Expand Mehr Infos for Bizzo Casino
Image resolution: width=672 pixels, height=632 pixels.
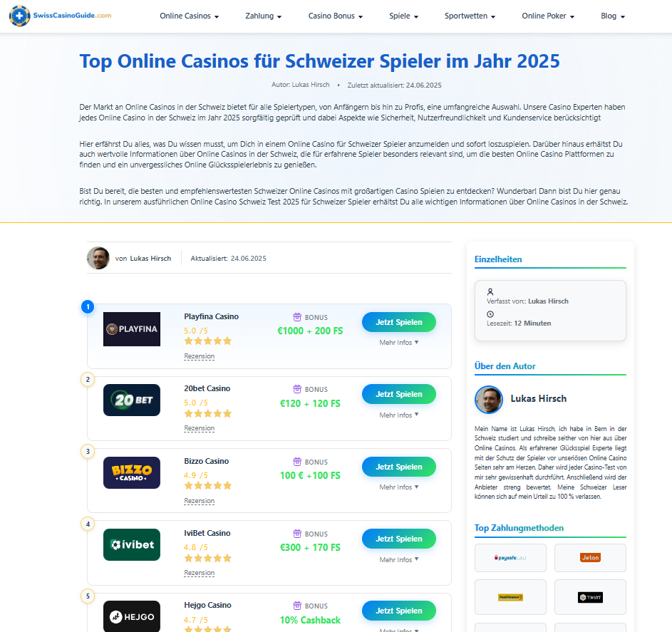coord(398,487)
